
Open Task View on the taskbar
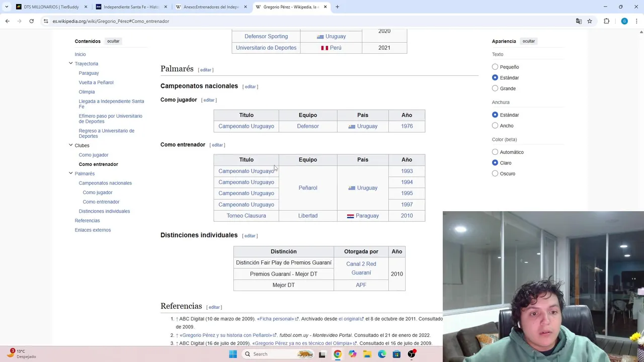pos(322,354)
